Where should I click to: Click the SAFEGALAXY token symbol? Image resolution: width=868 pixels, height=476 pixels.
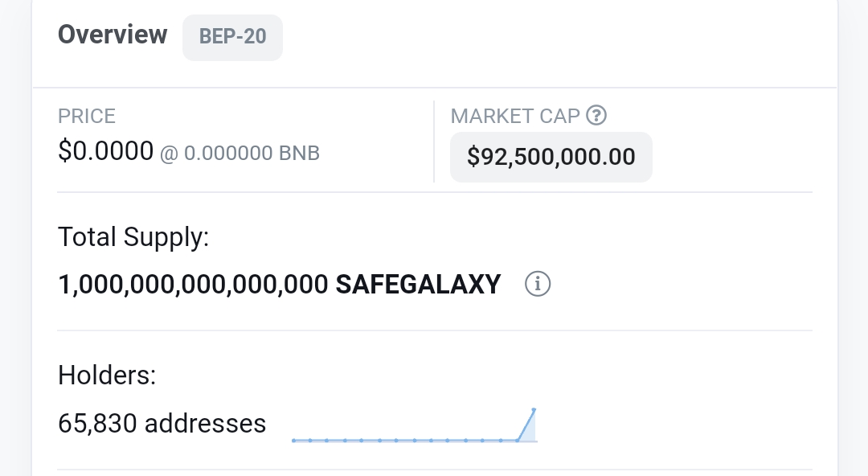418,284
